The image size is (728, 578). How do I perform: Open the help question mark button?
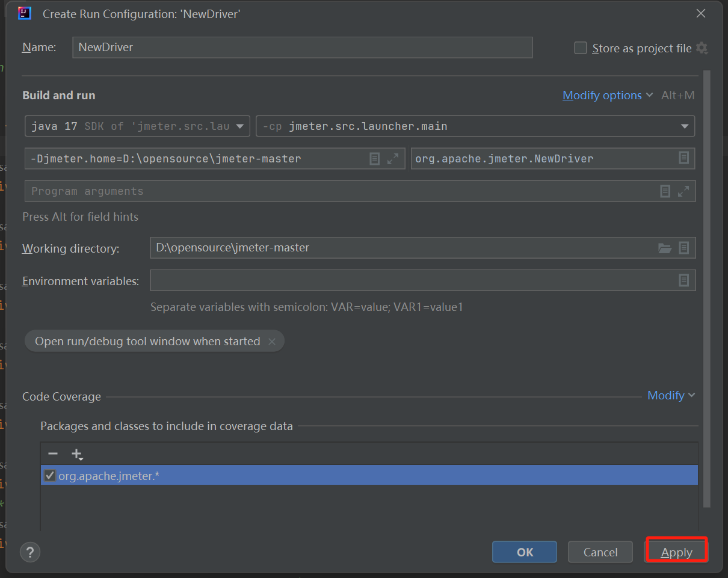tap(30, 552)
